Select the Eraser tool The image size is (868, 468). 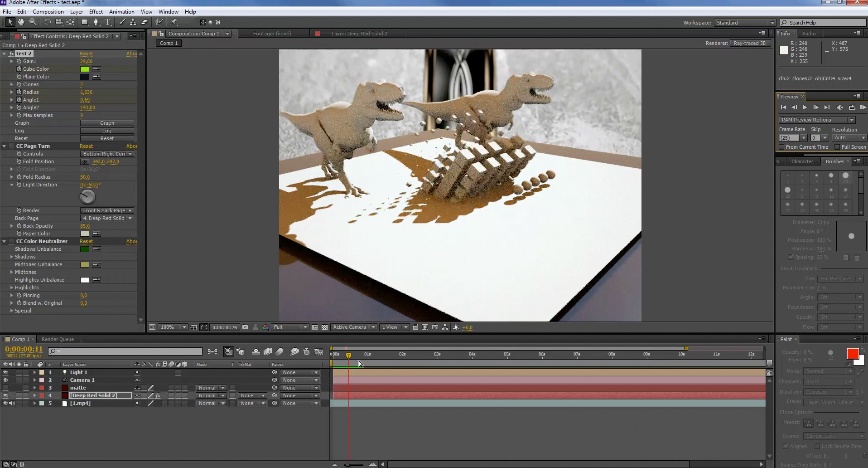145,22
